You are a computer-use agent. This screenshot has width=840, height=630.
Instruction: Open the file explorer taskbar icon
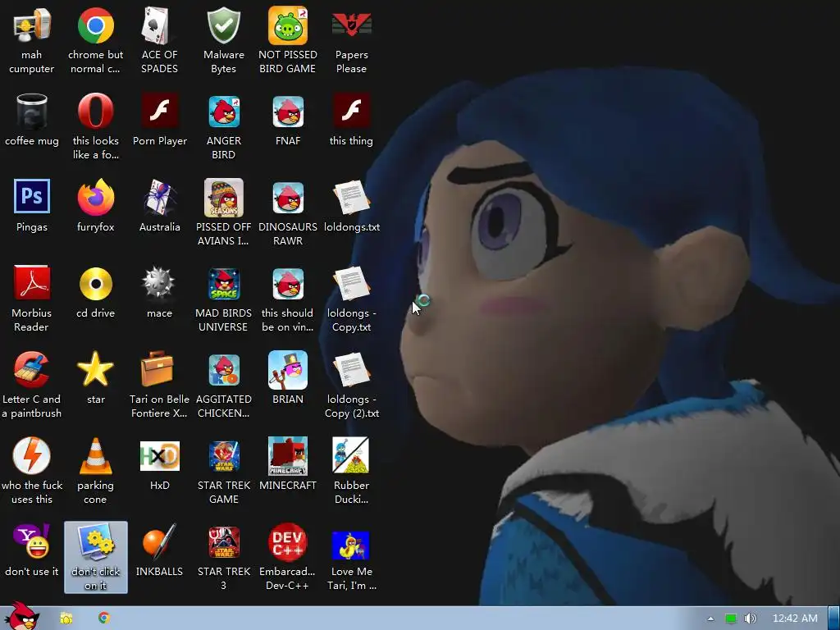(66, 619)
